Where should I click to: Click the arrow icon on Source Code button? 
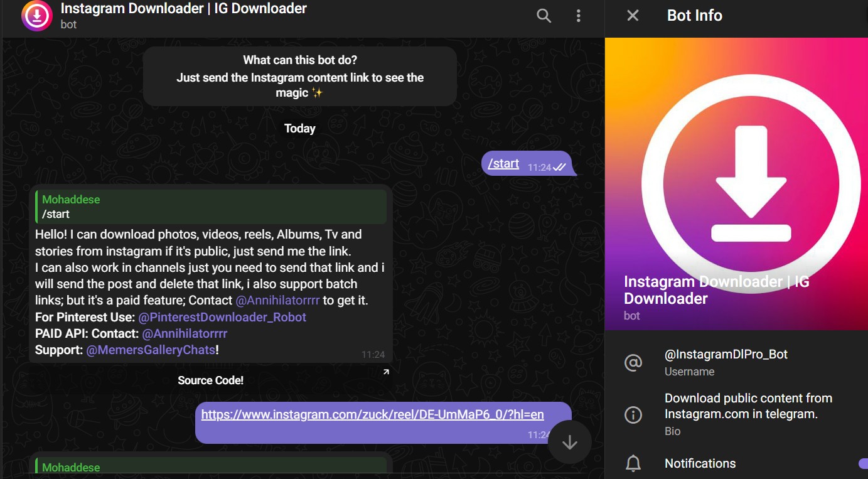tap(386, 372)
